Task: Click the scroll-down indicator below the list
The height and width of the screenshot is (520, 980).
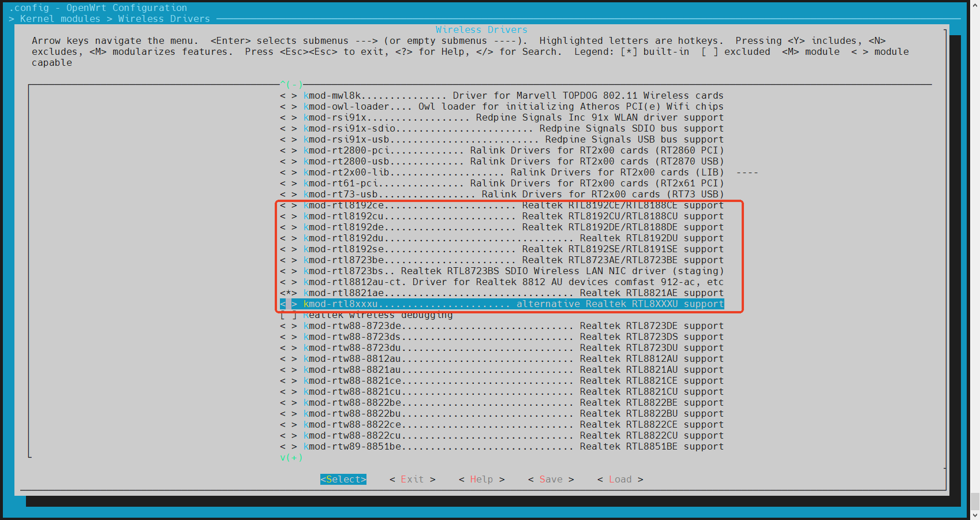Action: pos(291,458)
